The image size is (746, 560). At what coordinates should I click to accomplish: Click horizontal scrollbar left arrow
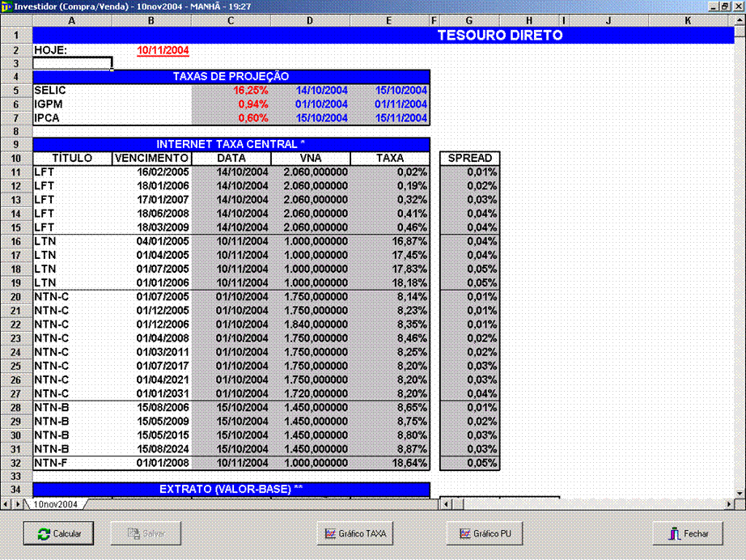pyautogui.click(x=445, y=504)
